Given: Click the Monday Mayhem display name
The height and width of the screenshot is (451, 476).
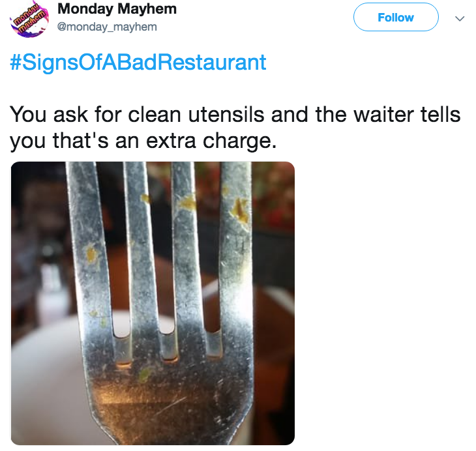Looking at the screenshot, I should click(x=117, y=9).
